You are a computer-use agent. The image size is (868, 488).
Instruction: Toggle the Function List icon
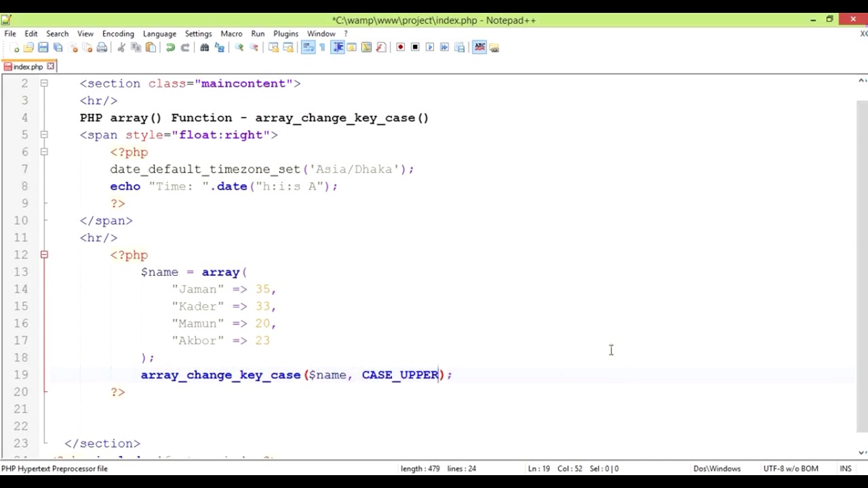tap(380, 47)
